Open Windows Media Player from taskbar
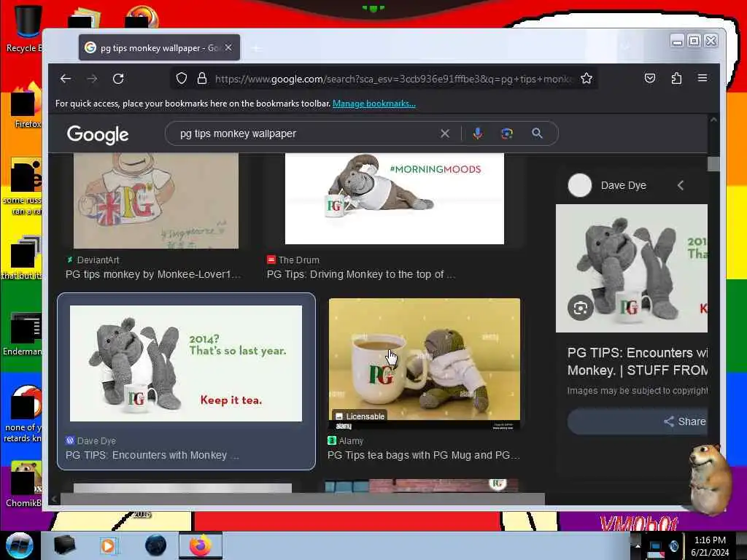Screen dimensions: 747x560 (x=108, y=545)
